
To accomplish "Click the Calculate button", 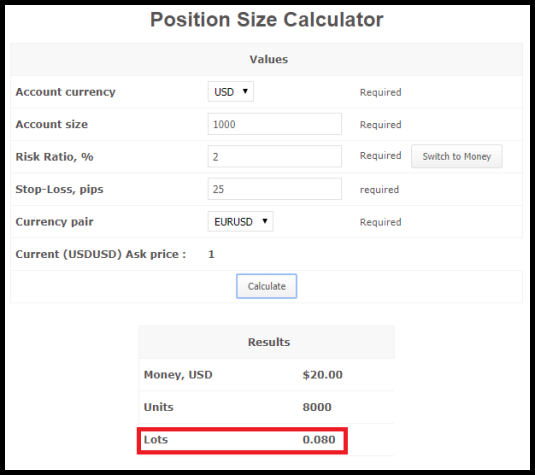I will click(266, 286).
